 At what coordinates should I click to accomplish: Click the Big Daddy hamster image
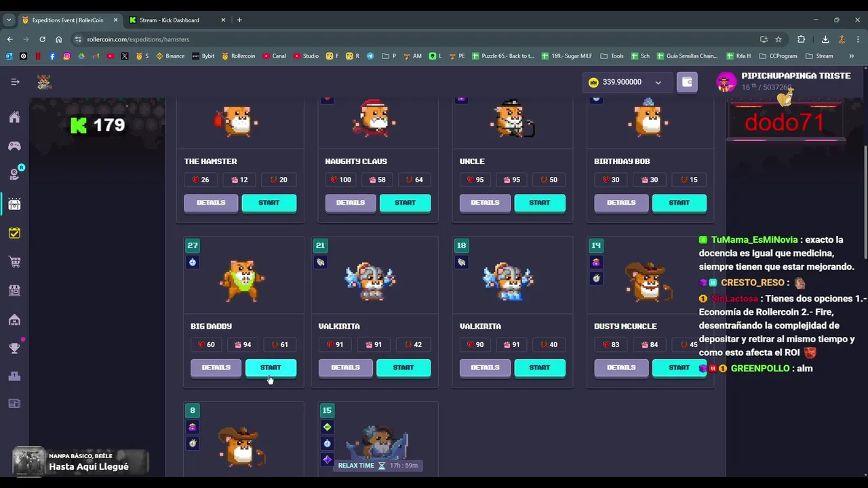[242, 281]
